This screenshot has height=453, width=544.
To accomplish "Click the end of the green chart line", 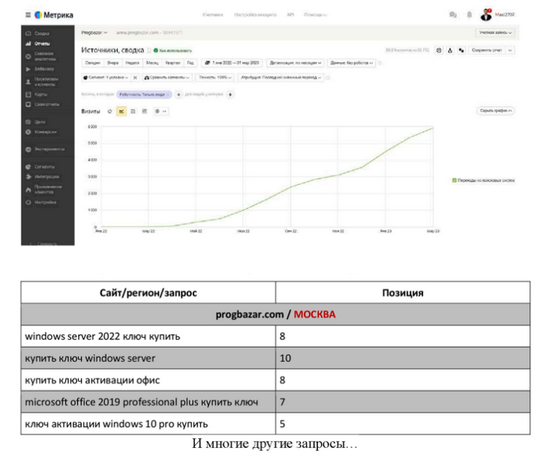I will point(433,128).
